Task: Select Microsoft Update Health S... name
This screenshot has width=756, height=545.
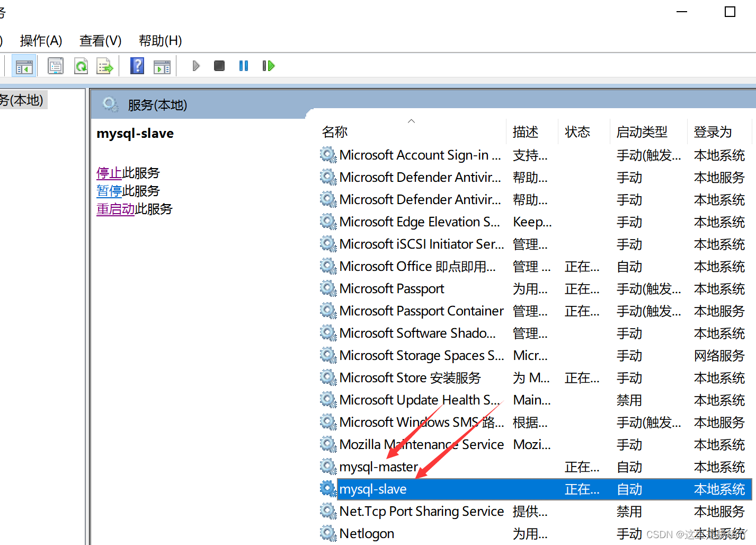Action: click(x=420, y=400)
